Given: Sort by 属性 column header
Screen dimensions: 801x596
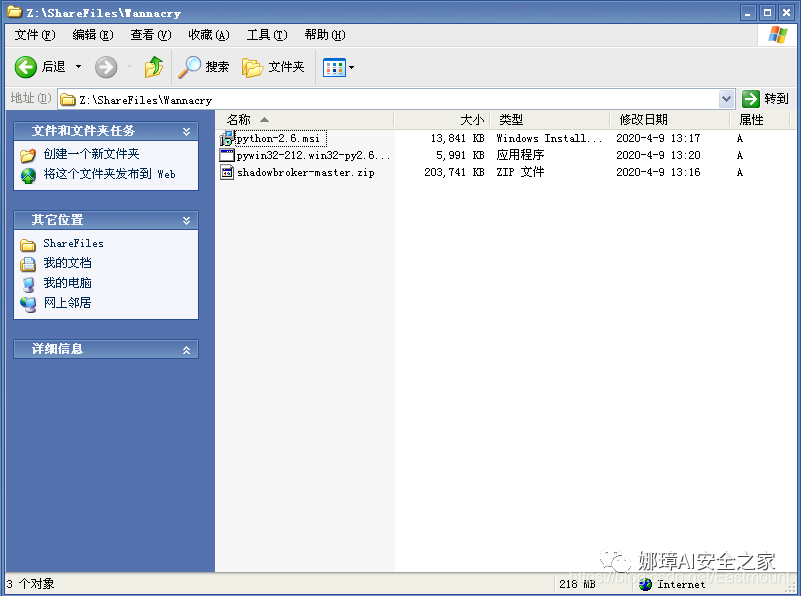Looking at the screenshot, I should (760, 120).
